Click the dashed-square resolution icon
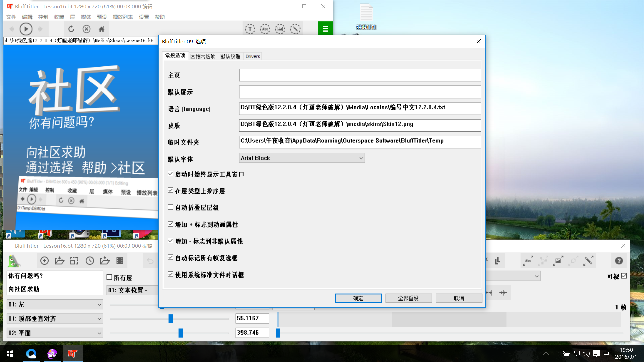The height and width of the screenshot is (362, 644). point(74,261)
